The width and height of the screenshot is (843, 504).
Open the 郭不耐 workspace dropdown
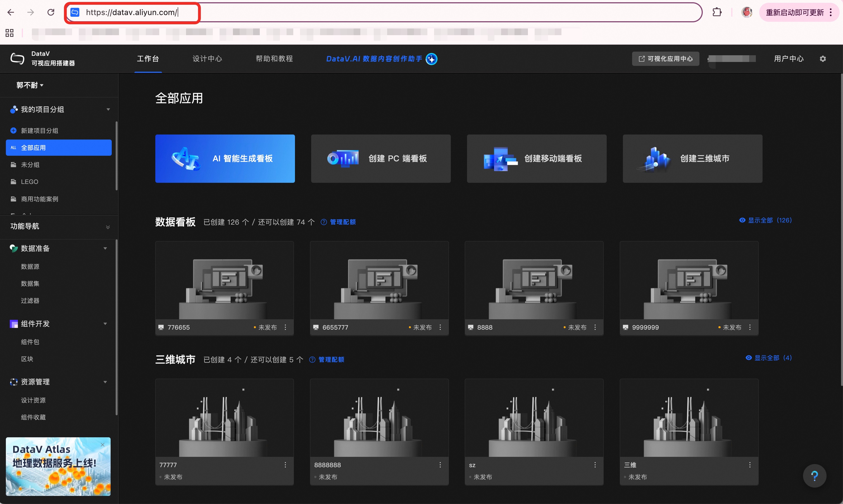point(30,85)
